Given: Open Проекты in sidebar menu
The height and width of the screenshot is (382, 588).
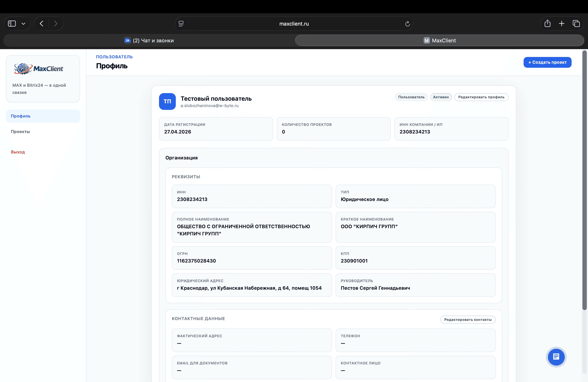Looking at the screenshot, I should tap(43, 131).
